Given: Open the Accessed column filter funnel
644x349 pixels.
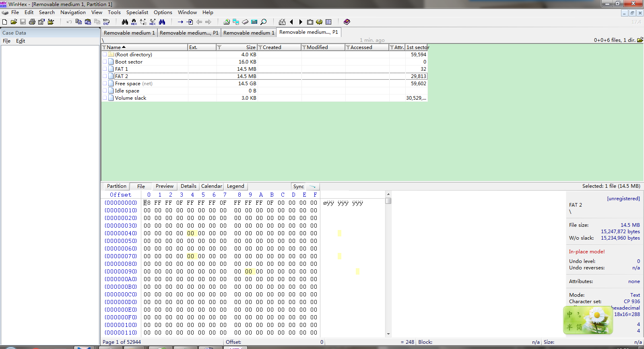Looking at the screenshot, I should (348, 47).
